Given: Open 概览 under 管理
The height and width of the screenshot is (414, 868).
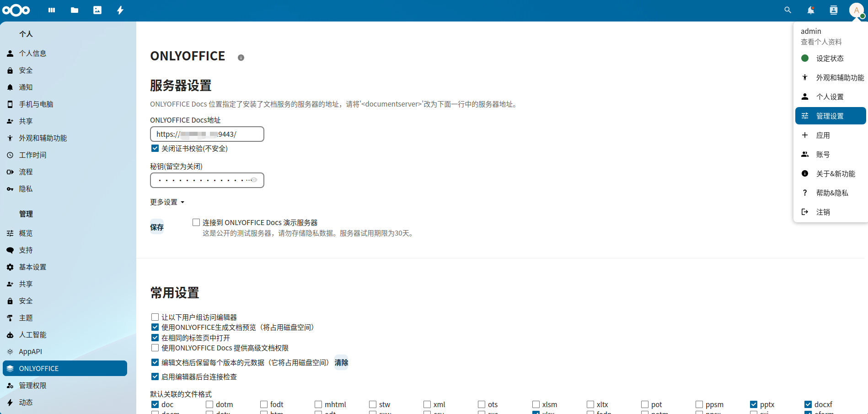Looking at the screenshot, I should (x=65, y=233).
